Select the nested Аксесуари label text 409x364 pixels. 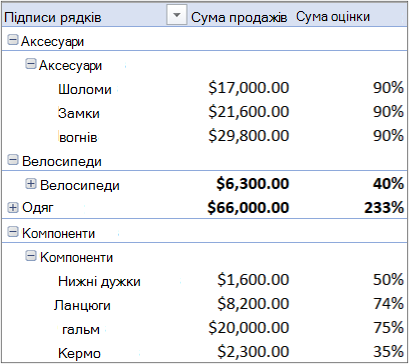tap(70, 66)
